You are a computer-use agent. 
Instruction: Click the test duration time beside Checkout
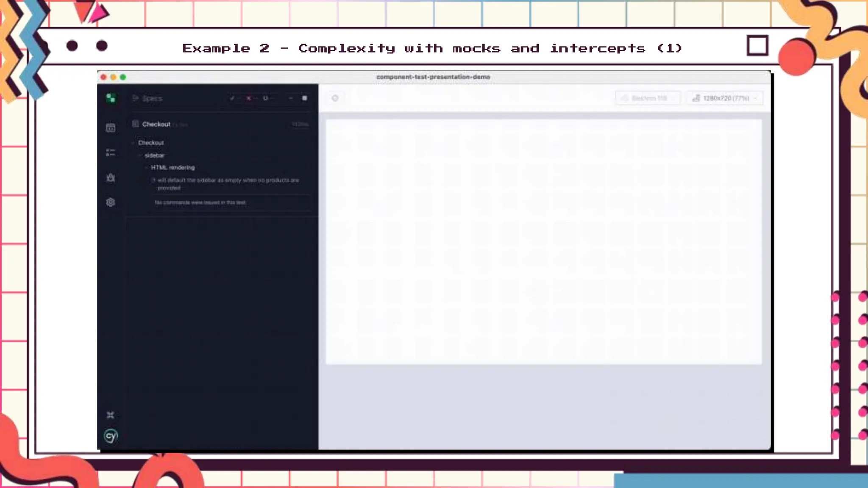[x=300, y=124]
